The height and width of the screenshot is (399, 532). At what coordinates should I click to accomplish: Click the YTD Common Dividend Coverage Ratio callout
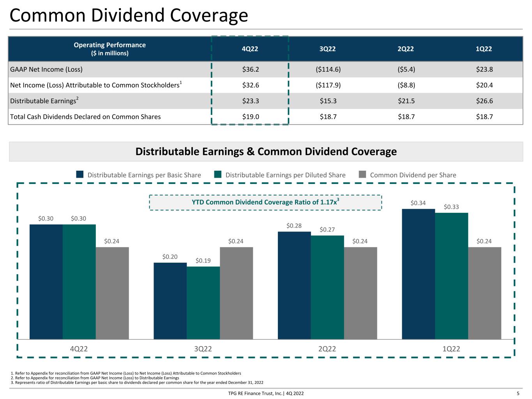click(265, 202)
